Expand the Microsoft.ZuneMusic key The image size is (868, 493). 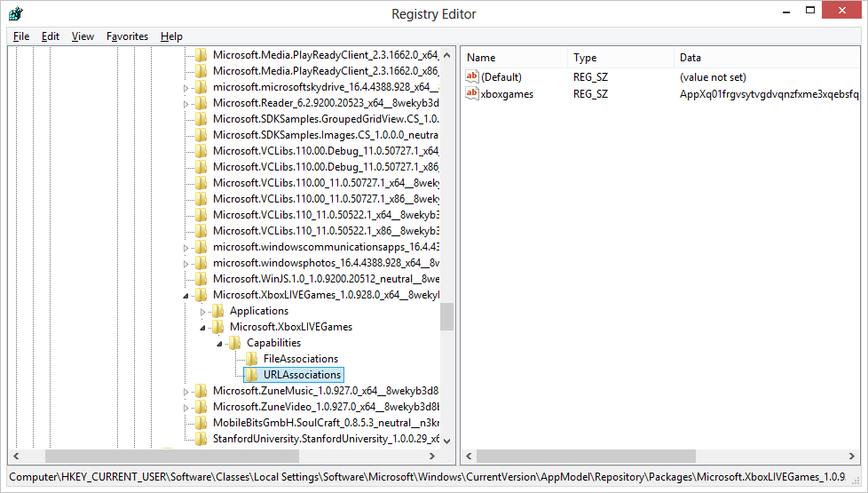tap(186, 393)
